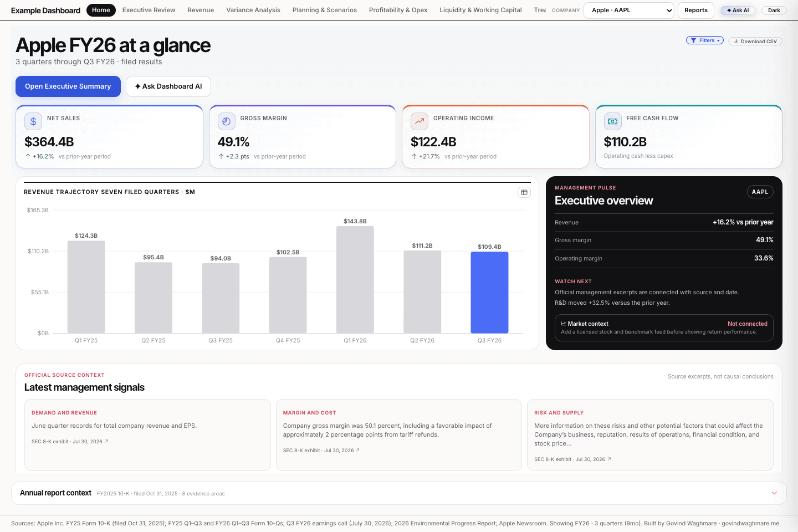Viewport: 798px width, 532px height.
Task: Click the Q1 FY25 $124.3B bar
Action: [86, 287]
